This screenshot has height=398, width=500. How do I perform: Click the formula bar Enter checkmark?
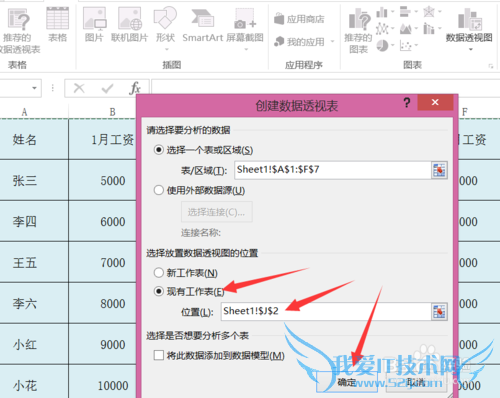(x=107, y=88)
